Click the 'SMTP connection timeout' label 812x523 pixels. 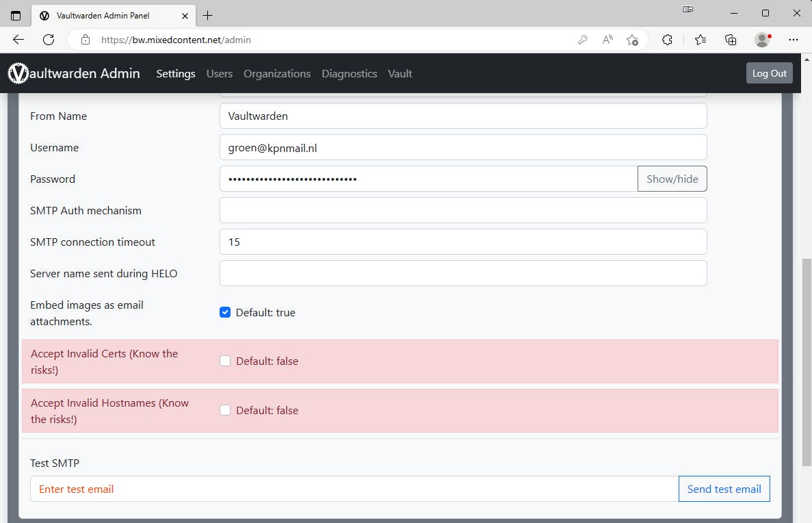point(93,242)
